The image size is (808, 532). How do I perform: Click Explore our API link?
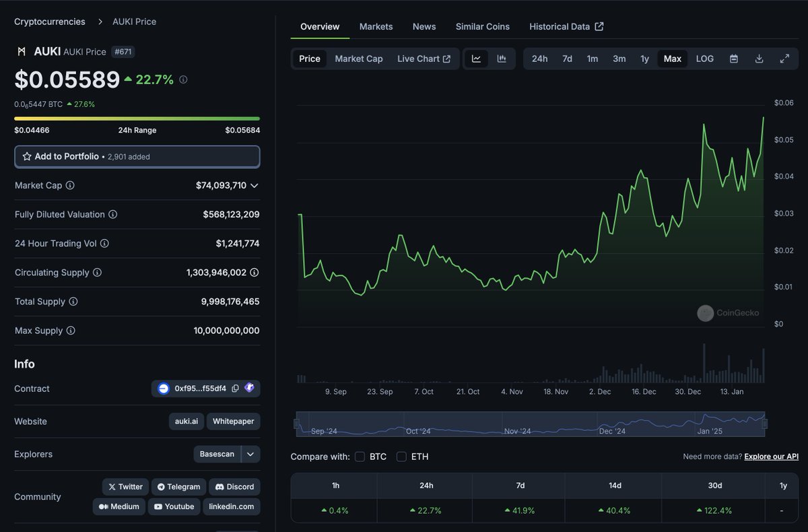(x=772, y=457)
